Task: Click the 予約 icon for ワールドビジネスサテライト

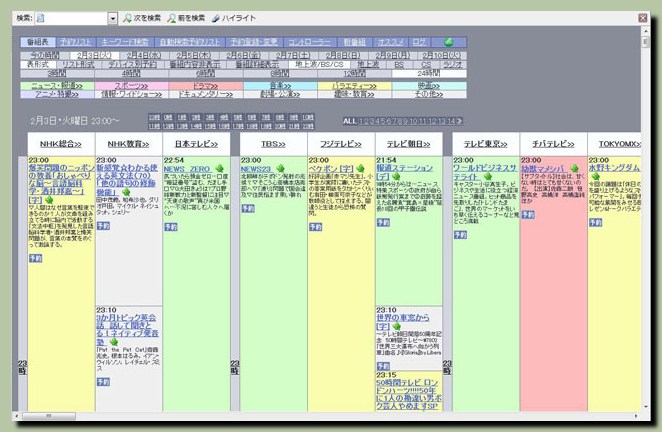Action: pyautogui.click(x=460, y=234)
